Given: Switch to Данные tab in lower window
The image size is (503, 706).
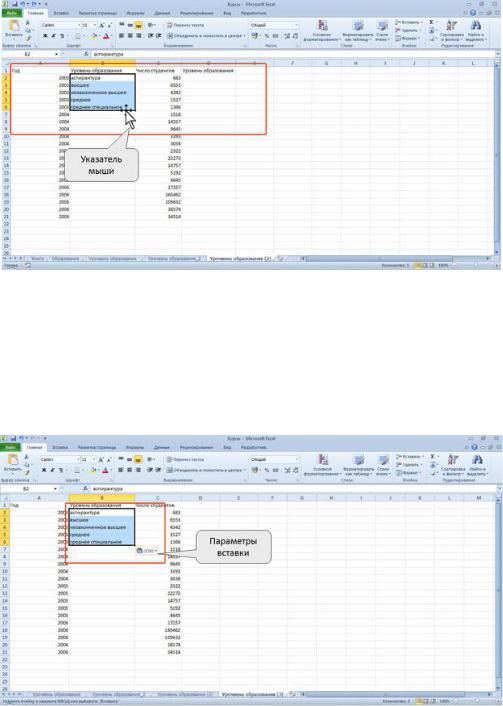Looking at the screenshot, I should (161, 448).
